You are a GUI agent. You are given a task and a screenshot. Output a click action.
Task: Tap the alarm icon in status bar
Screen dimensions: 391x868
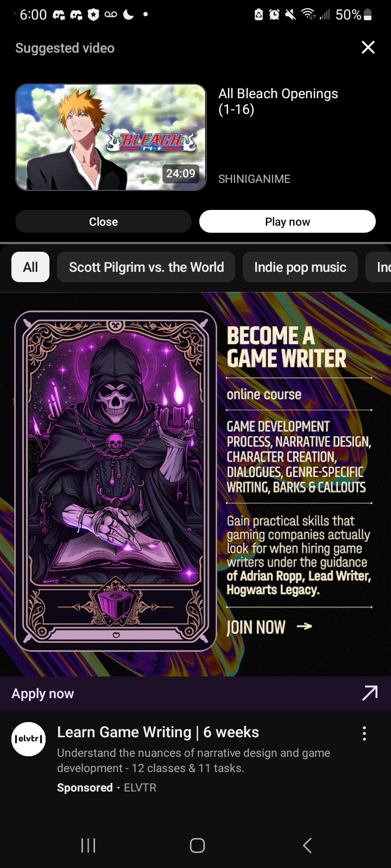[274, 15]
